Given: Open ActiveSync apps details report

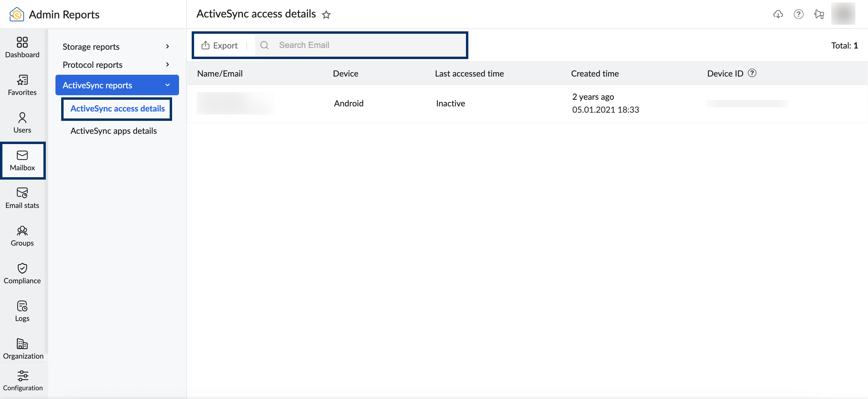Looking at the screenshot, I should click(x=113, y=131).
